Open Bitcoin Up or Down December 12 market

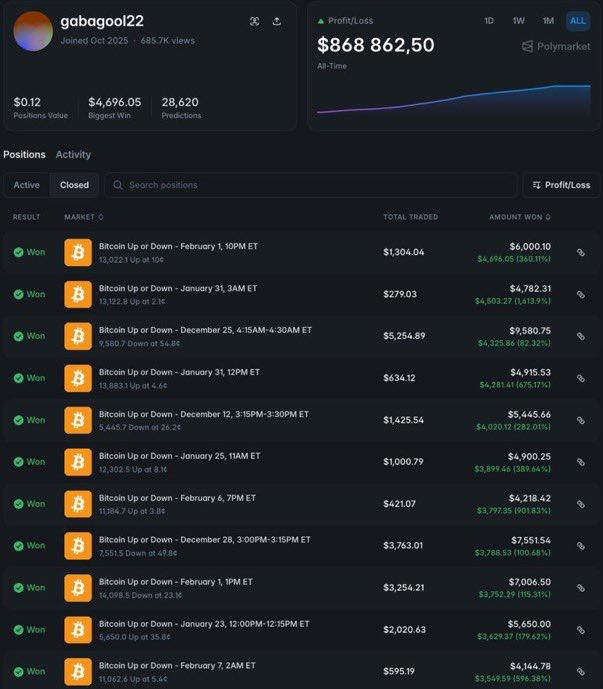pos(203,413)
